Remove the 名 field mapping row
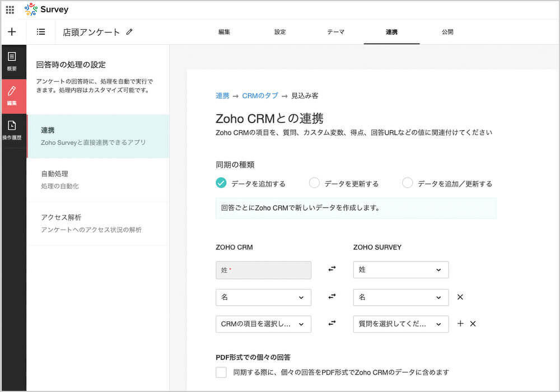 click(x=460, y=297)
